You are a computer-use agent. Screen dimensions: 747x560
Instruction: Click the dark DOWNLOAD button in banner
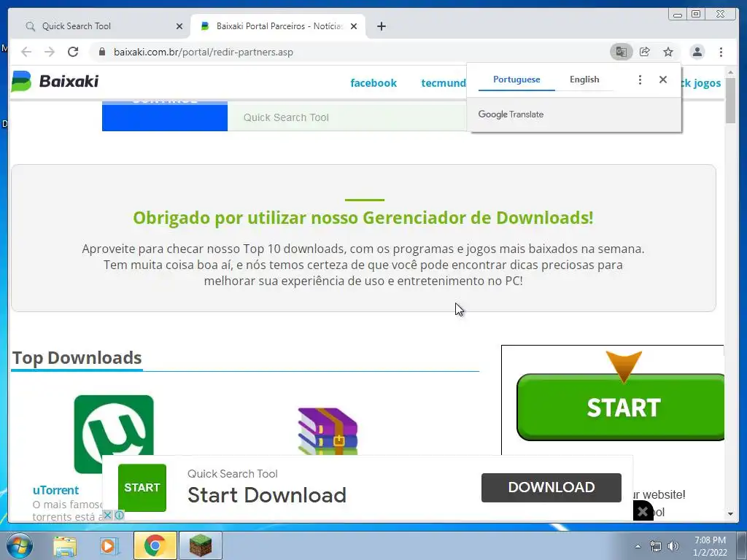tap(551, 487)
